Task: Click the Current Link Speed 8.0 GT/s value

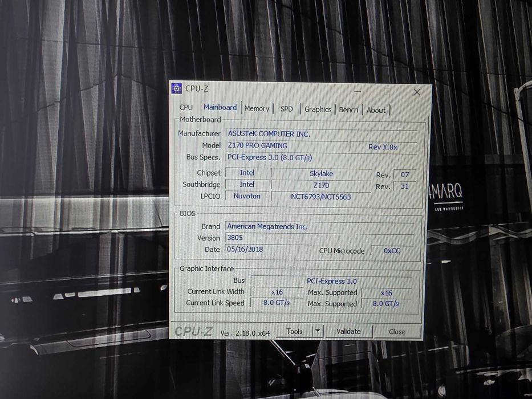Action: tap(277, 303)
